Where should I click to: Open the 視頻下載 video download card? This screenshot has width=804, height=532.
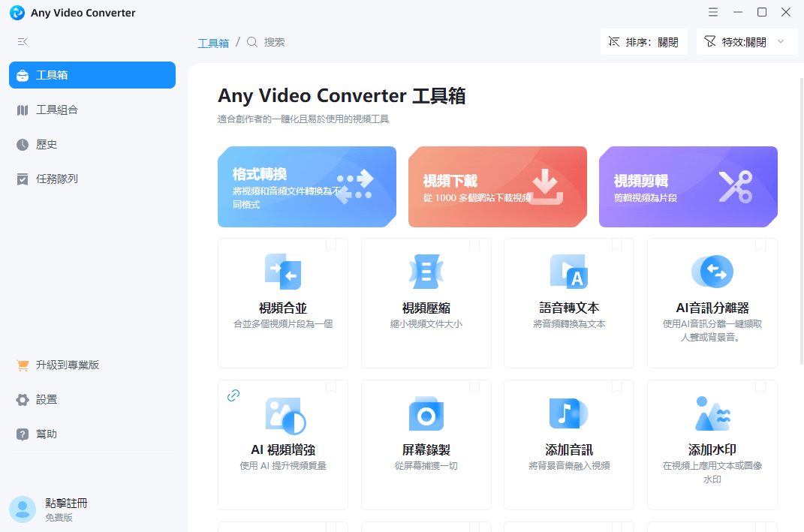click(498, 187)
